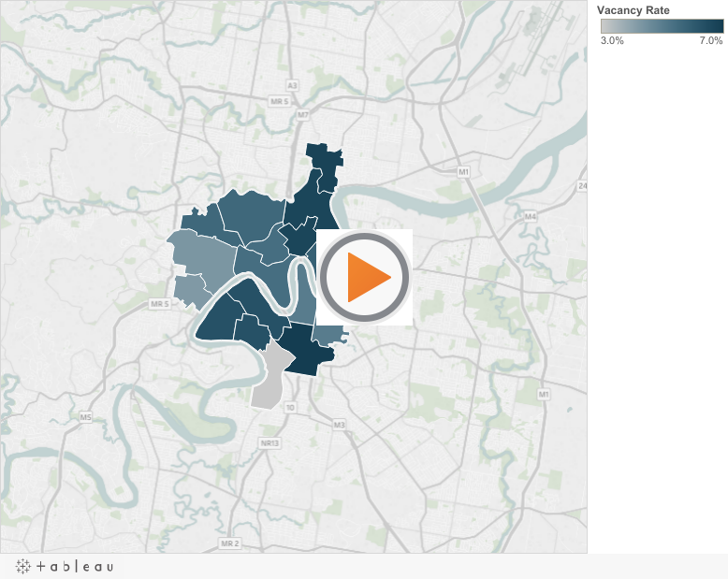Select the northernmost dark blue map region

323,157
